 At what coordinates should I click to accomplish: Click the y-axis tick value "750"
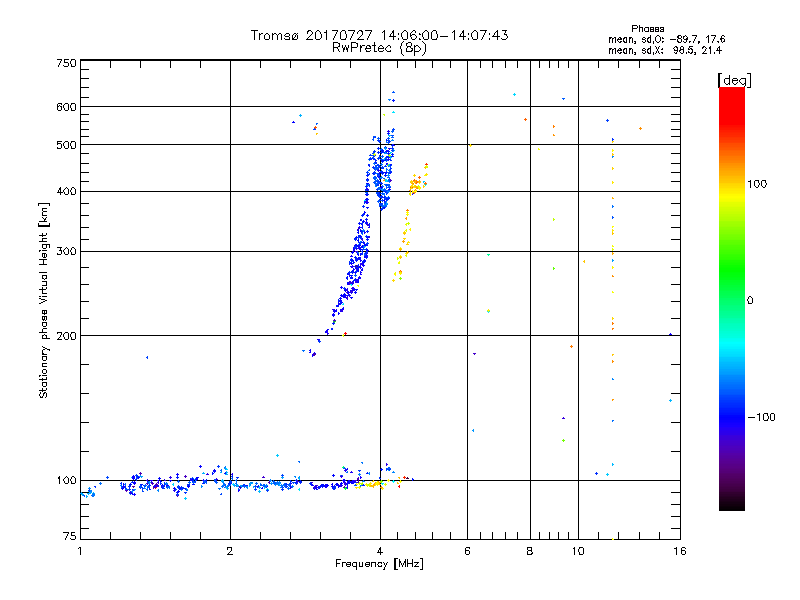tap(66, 63)
